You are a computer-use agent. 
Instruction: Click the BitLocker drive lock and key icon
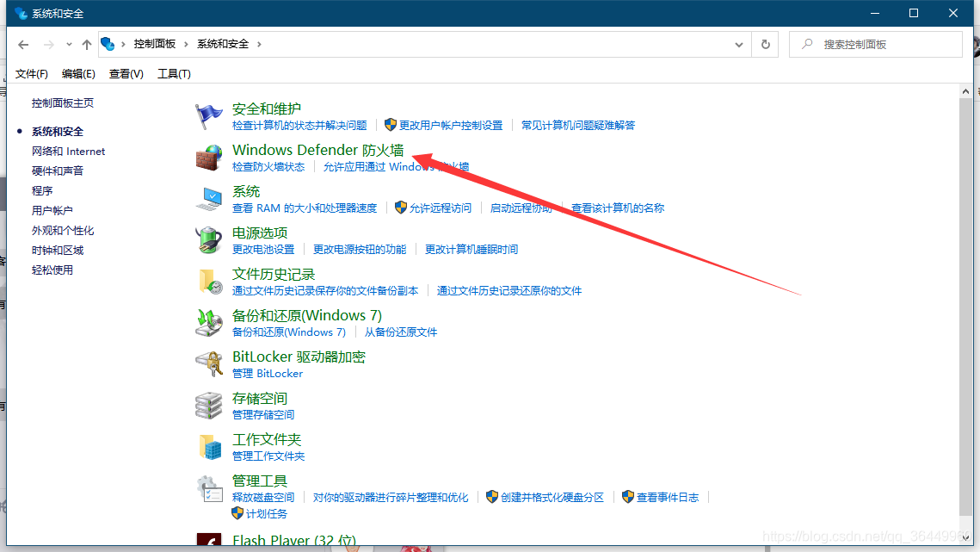[x=208, y=364]
